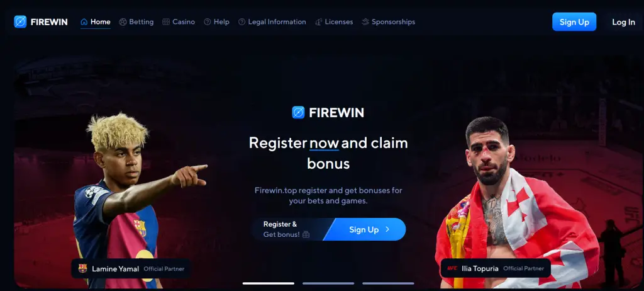Click the FIREWIN compass logo icon in header

[20, 22]
